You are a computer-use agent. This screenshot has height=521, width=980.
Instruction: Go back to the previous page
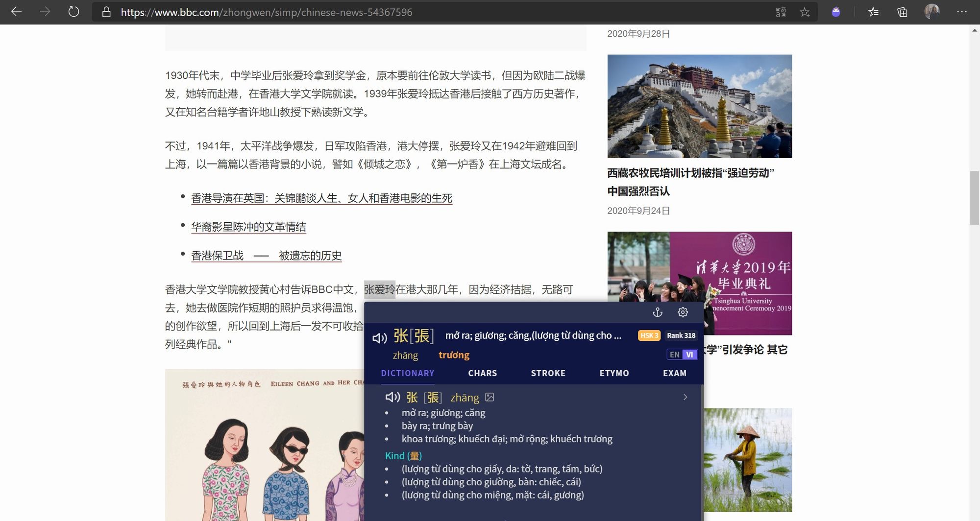16,12
